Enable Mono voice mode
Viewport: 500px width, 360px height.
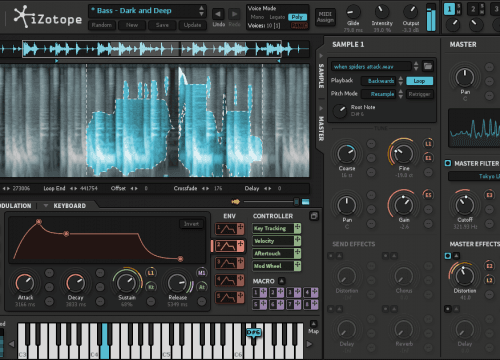(257, 17)
